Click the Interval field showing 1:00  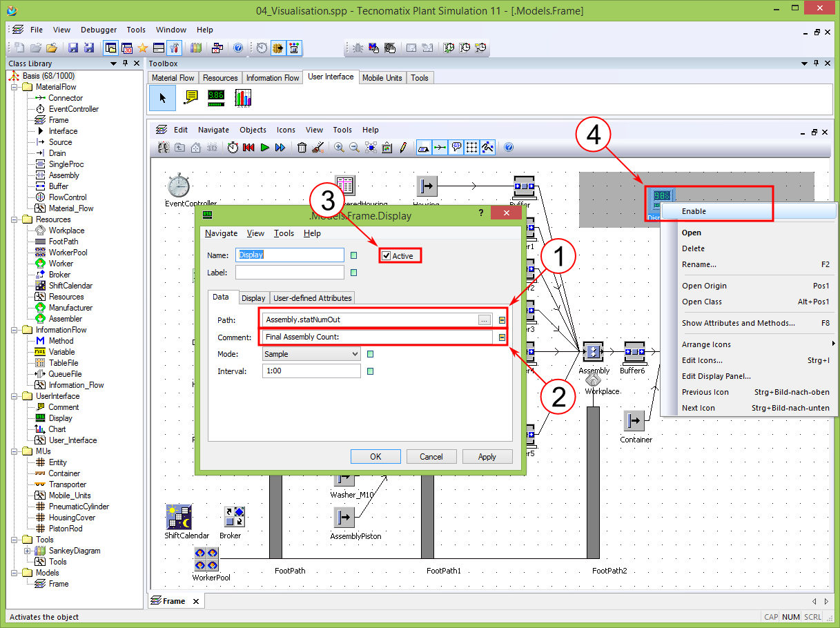click(311, 371)
